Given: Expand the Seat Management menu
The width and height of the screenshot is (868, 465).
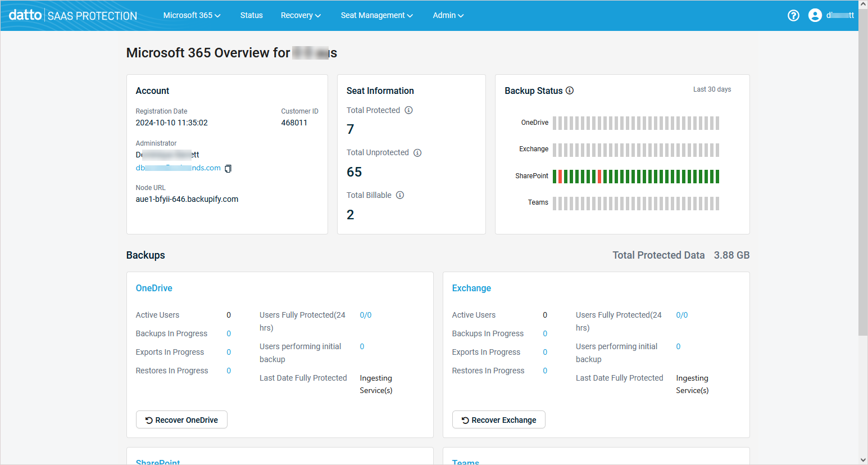Looking at the screenshot, I should pyautogui.click(x=376, y=16).
